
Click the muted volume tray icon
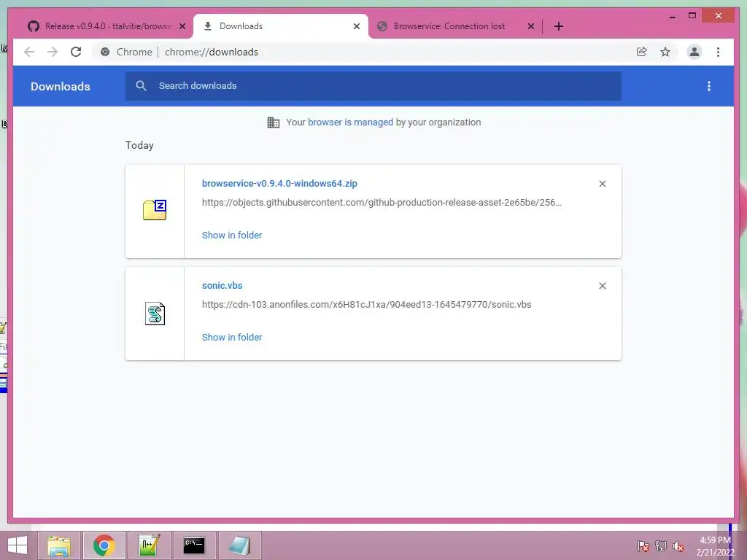tap(678, 546)
